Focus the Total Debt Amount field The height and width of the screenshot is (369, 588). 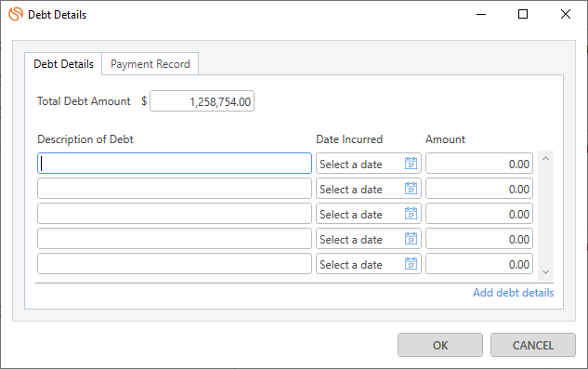(x=203, y=101)
